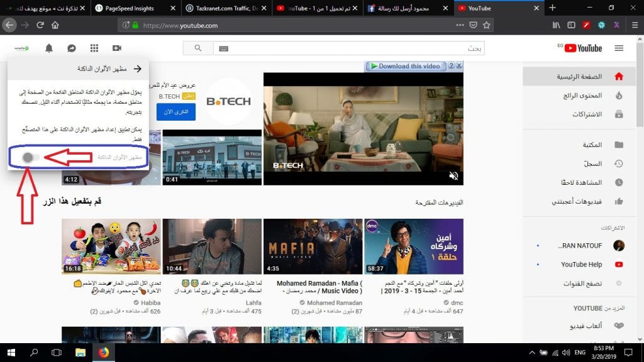
Task: Click the Habiba channel name
Action: point(150,302)
